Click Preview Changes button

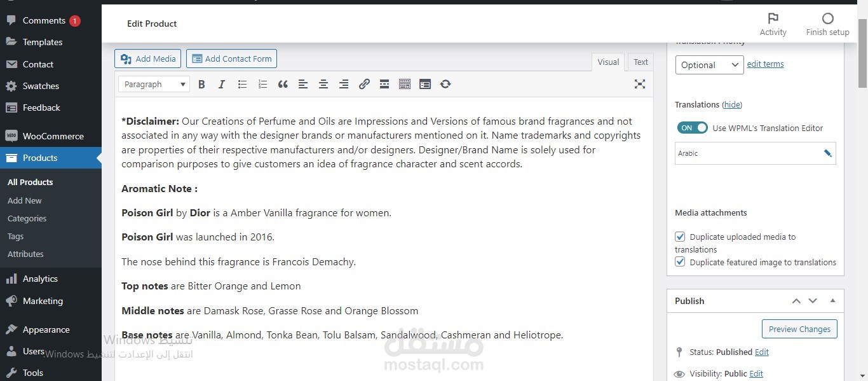(x=799, y=329)
